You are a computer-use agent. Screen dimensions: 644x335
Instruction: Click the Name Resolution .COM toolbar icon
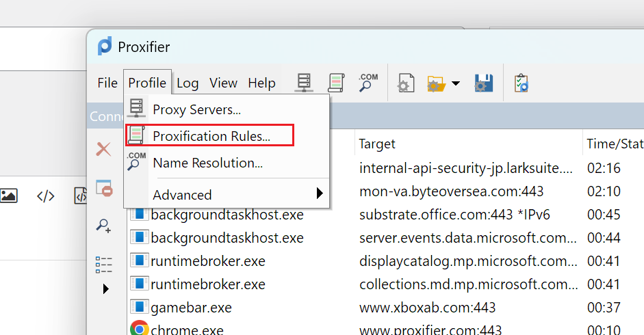tap(368, 83)
